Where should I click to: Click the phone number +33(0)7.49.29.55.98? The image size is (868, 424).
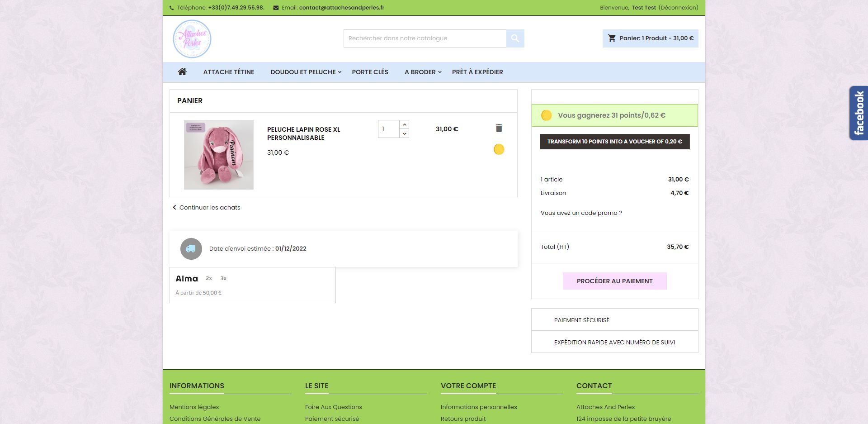[x=236, y=8]
